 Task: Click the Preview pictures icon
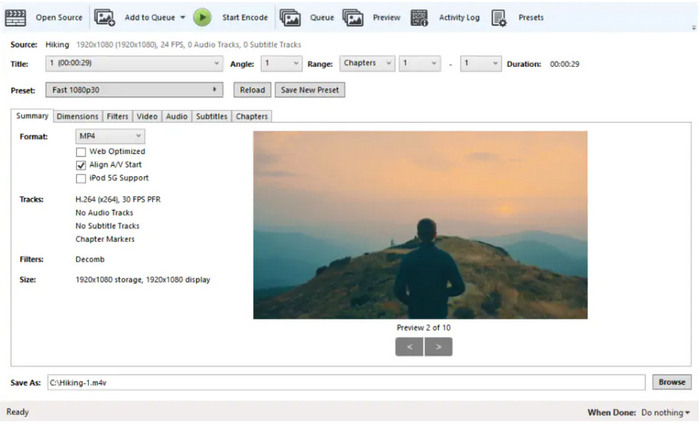coord(353,18)
